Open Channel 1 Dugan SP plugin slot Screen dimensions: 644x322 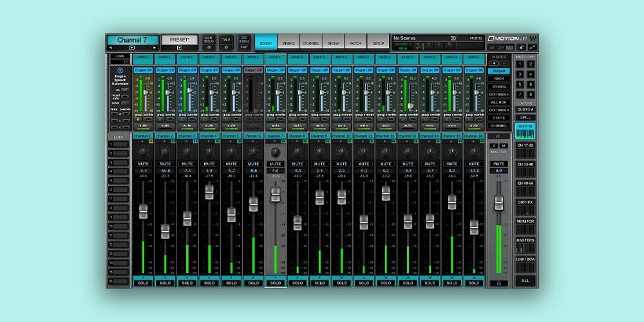pyautogui.click(x=143, y=70)
